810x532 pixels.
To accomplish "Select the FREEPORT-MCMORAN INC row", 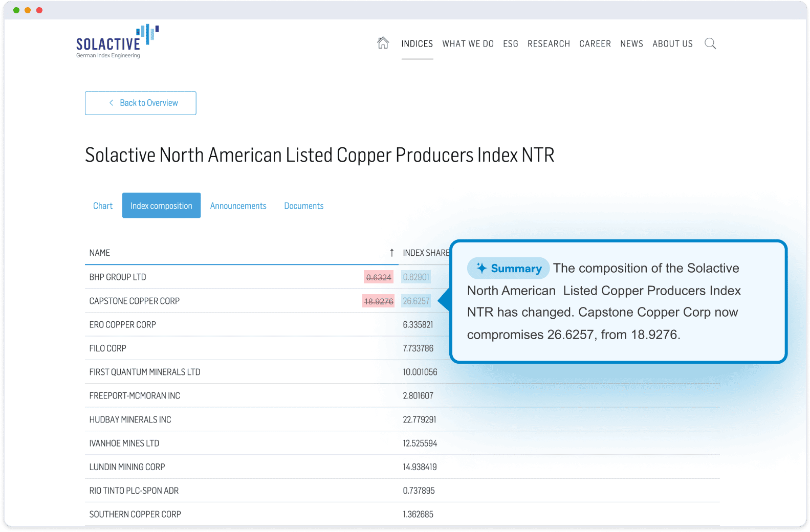I will 402,395.
